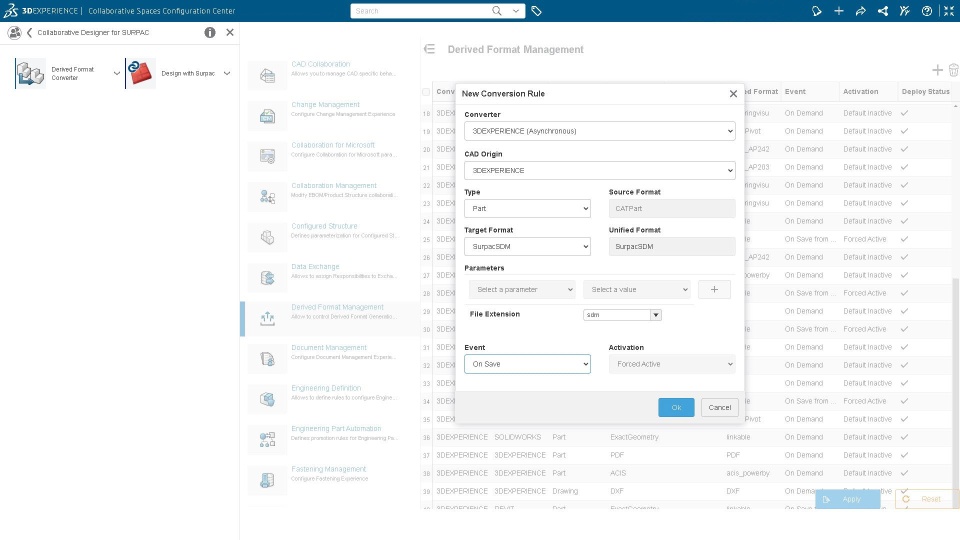Click the Derived Format Converter icon
Viewport: 960px width, 540px height.
point(30,73)
